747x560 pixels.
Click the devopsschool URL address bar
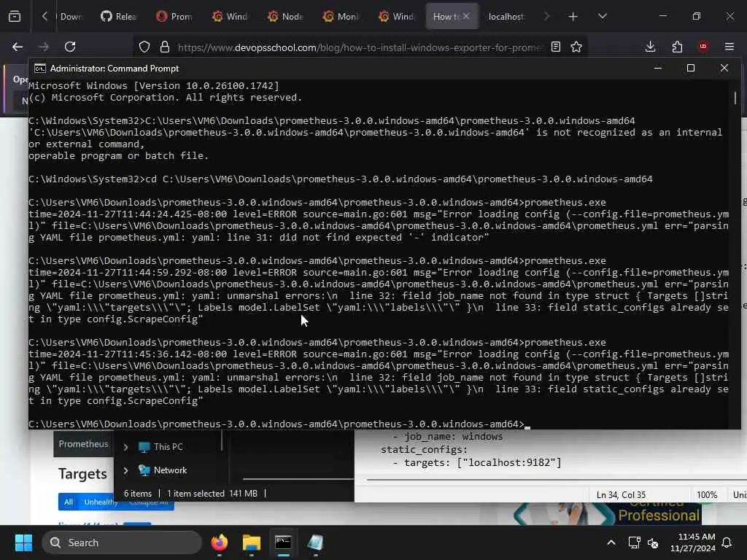click(359, 47)
